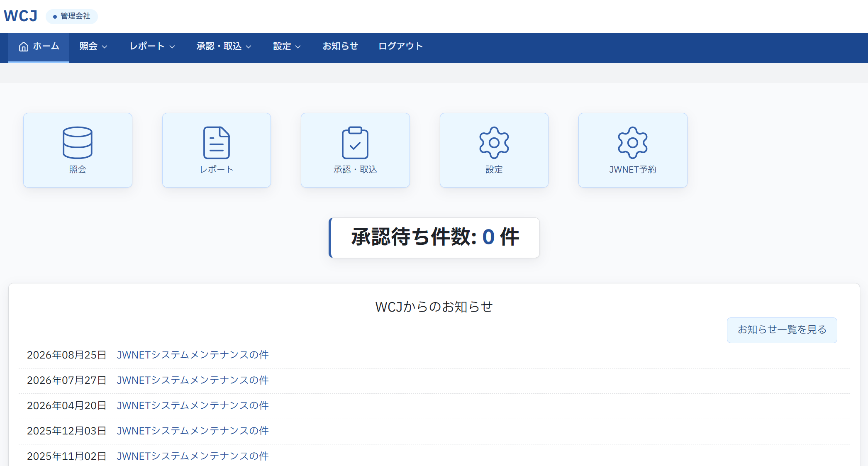Click the gear icon on 設定 card
Image resolution: width=868 pixels, height=466 pixels.
coord(494,143)
